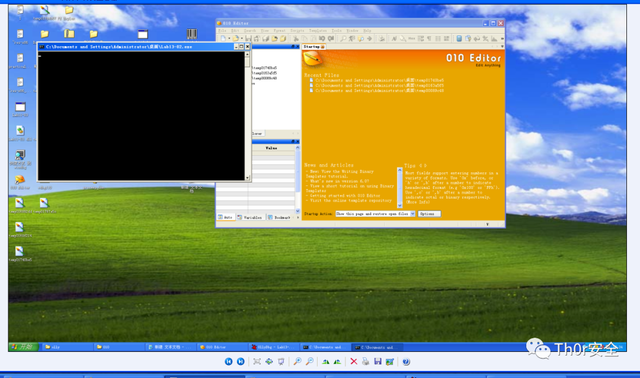Image resolution: width=640 pixels, height=378 pixels.
Task: Switch to the Variables tab
Action: 250,217
